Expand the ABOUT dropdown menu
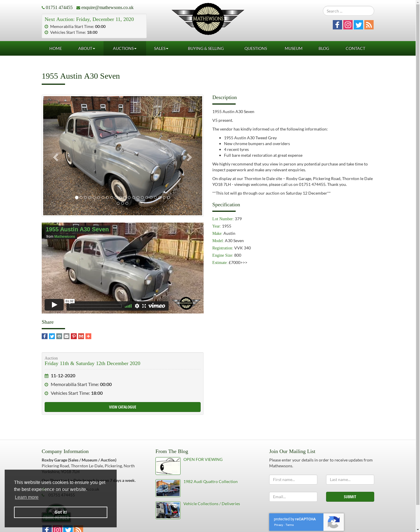This screenshot has height=532, width=420. coord(87,48)
